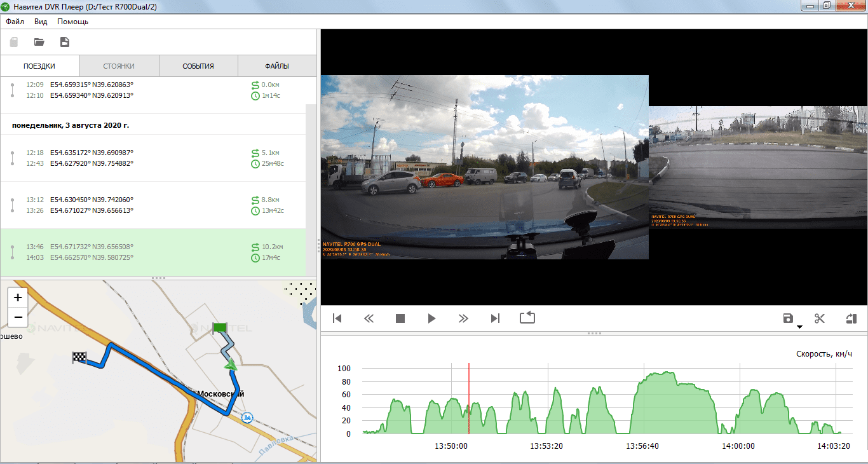Start video playback
Viewport: 868px width, 464px height.
pyautogui.click(x=432, y=318)
